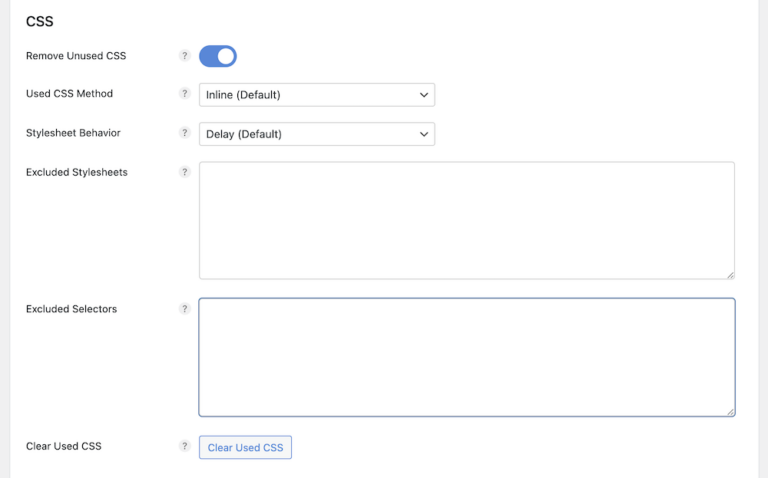The width and height of the screenshot is (768, 478).
Task: Grab resize handle of Excluded Stylesheets box
Action: coord(730,274)
